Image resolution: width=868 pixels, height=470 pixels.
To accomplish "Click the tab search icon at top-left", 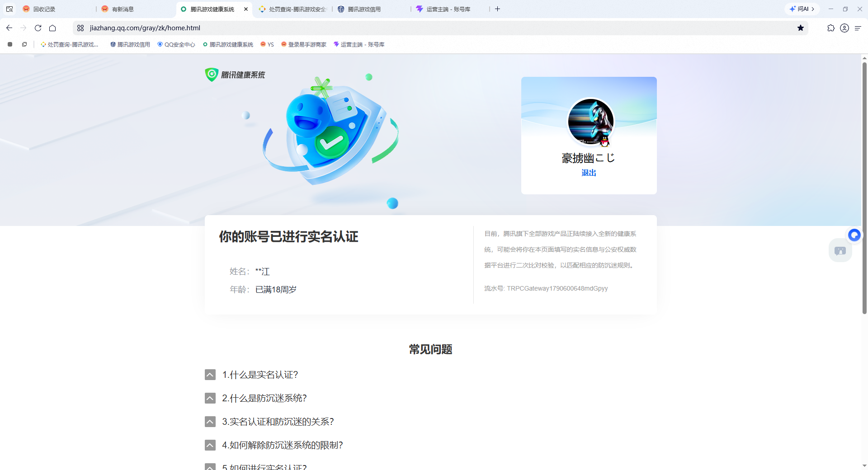I will [9, 9].
